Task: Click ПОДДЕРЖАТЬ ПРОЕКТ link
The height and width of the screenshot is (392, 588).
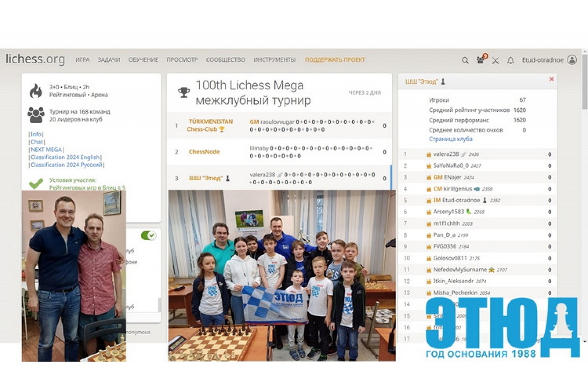Action: [335, 60]
